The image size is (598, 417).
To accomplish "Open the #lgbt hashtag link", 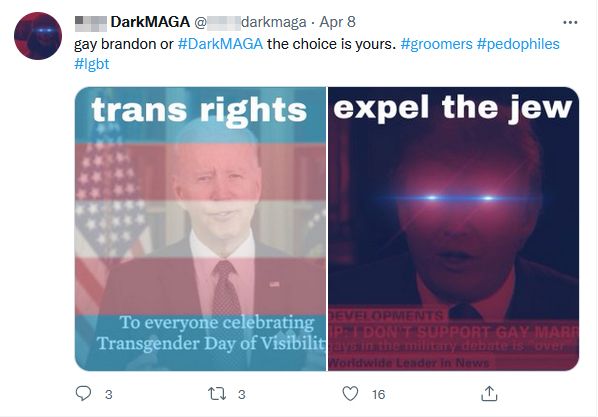I will click(92, 64).
